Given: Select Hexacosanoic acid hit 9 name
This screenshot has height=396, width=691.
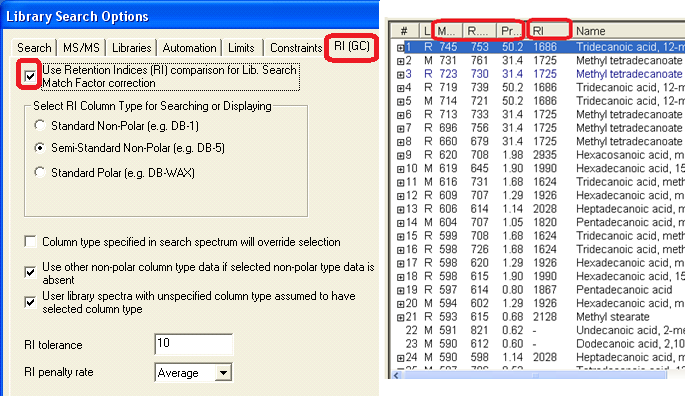Looking at the screenshot, I should tap(630, 155).
